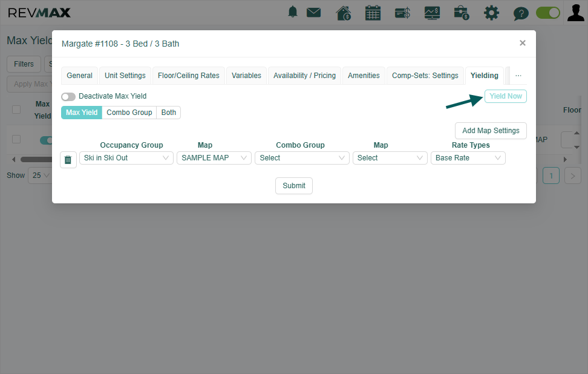Expand more tabs via ellipsis
Screen dimensions: 588x374
coord(518,76)
